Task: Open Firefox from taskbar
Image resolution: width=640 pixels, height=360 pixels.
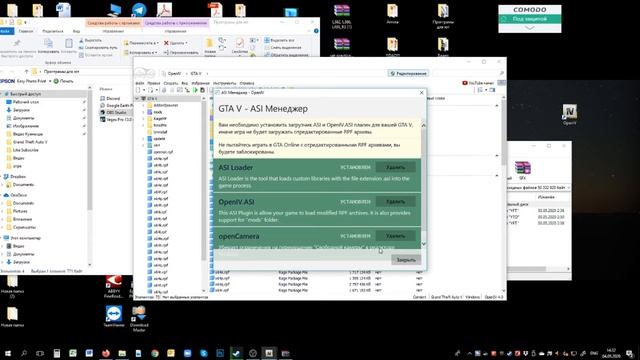Action: tap(106, 353)
